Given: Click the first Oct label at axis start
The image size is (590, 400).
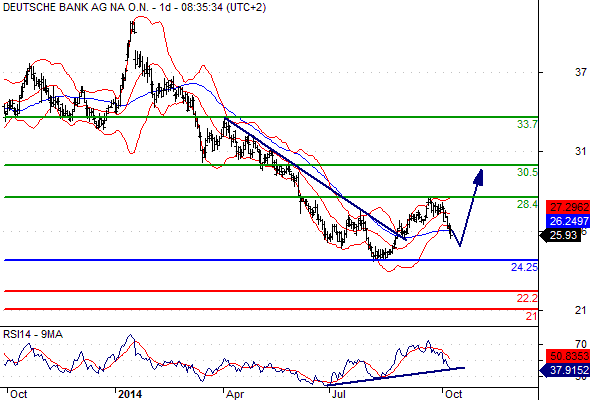Looking at the screenshot, I should pos(18,394).
